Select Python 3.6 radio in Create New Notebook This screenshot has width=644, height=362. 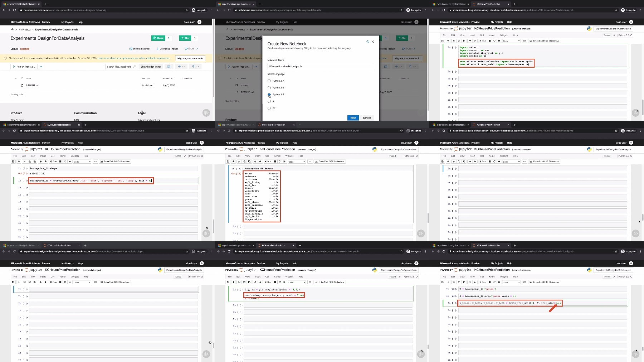269,95
